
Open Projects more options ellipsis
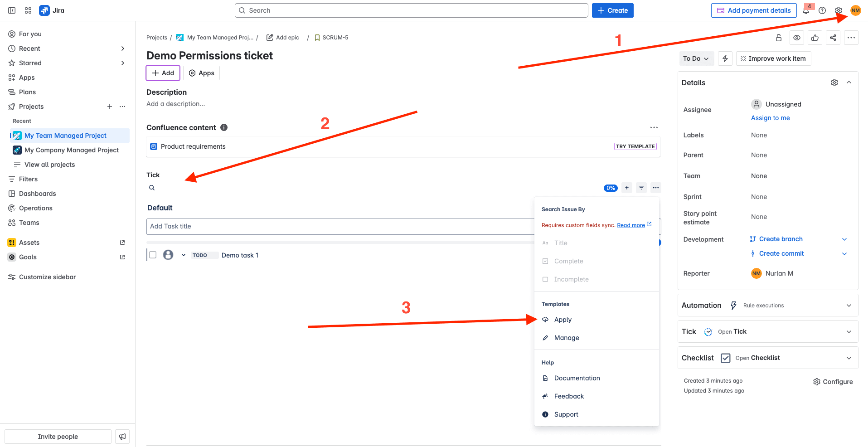[x=122, y=107]
